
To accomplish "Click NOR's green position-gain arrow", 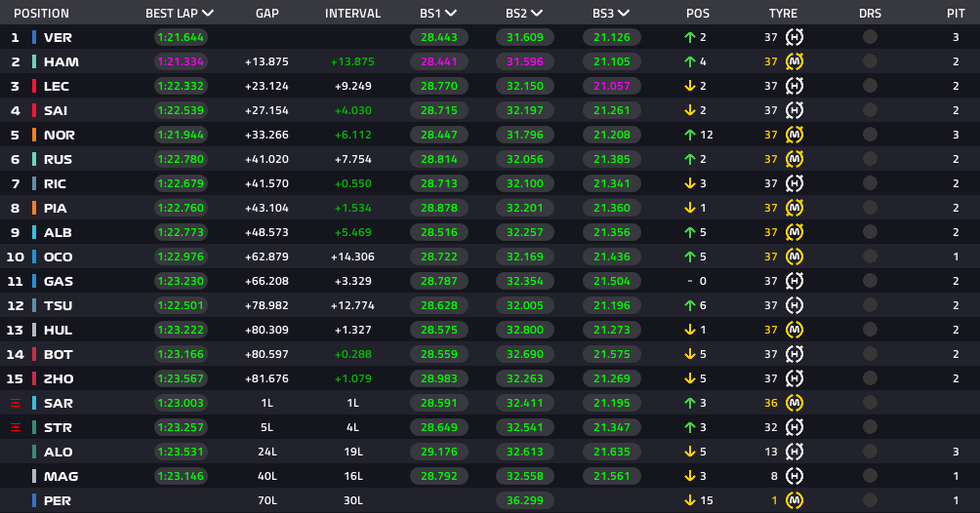I will (x=690, y=135).
